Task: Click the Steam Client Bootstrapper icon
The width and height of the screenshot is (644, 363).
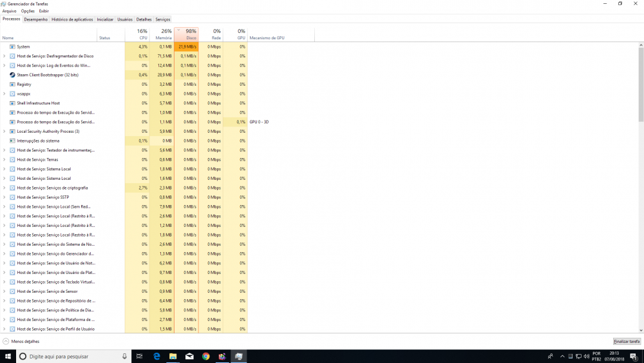Action: tap(12, 75)
